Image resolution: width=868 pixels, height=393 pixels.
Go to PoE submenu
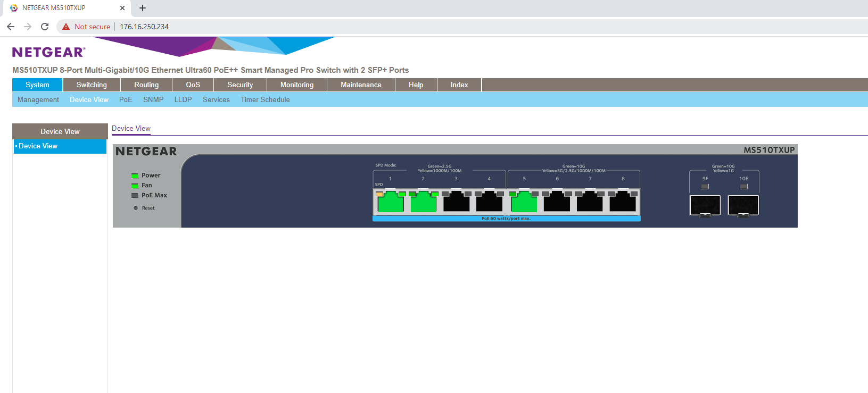pos(126,100)
